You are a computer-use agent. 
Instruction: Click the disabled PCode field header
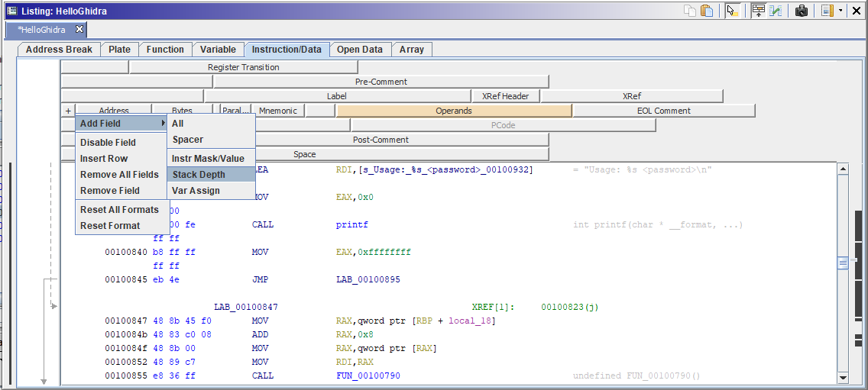[504, 125]
